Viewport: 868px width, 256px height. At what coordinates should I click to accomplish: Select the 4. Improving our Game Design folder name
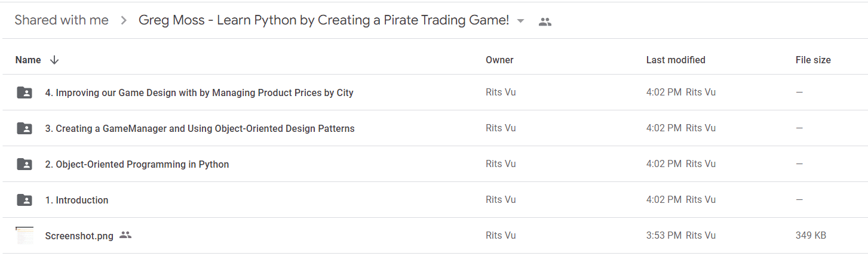199,92
